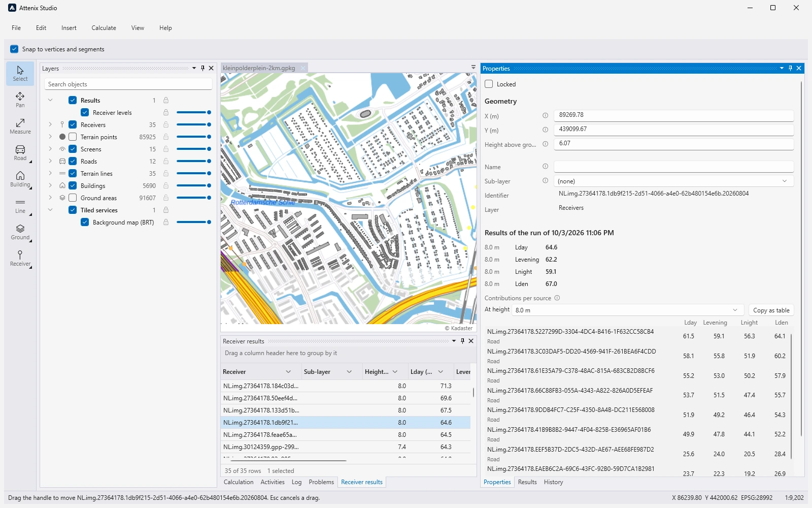Switch to the Problems tab
Screen dimensions: 812x508
coord(321,482)
